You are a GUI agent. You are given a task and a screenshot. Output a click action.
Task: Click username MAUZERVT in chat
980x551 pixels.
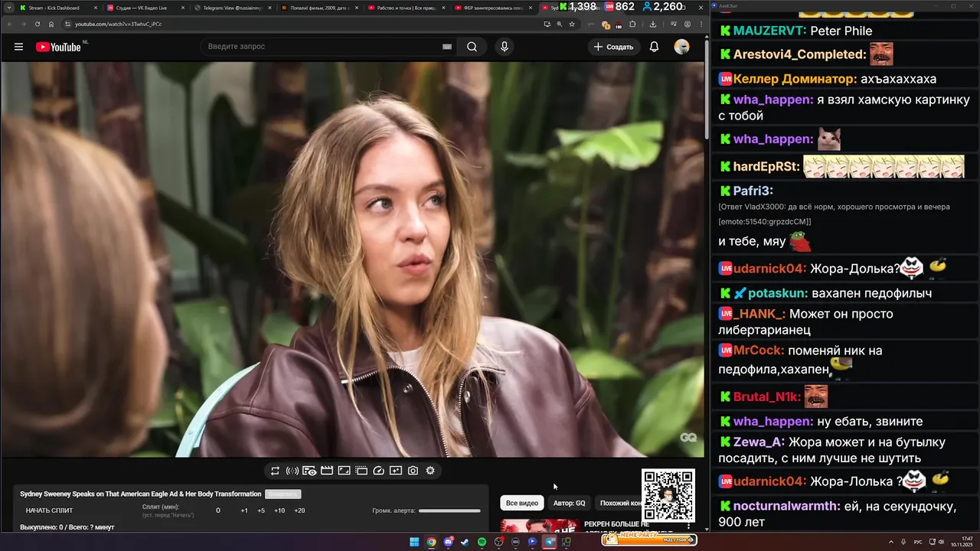point(769,31)
